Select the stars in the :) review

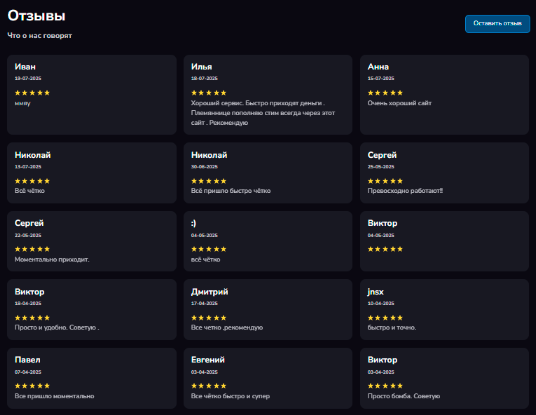tap(209, 249)
